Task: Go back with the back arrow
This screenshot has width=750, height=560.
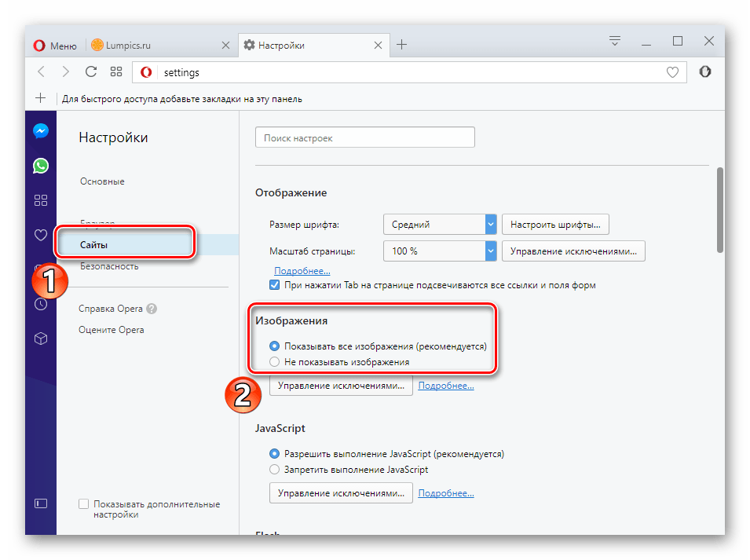Action: (41, 71)
